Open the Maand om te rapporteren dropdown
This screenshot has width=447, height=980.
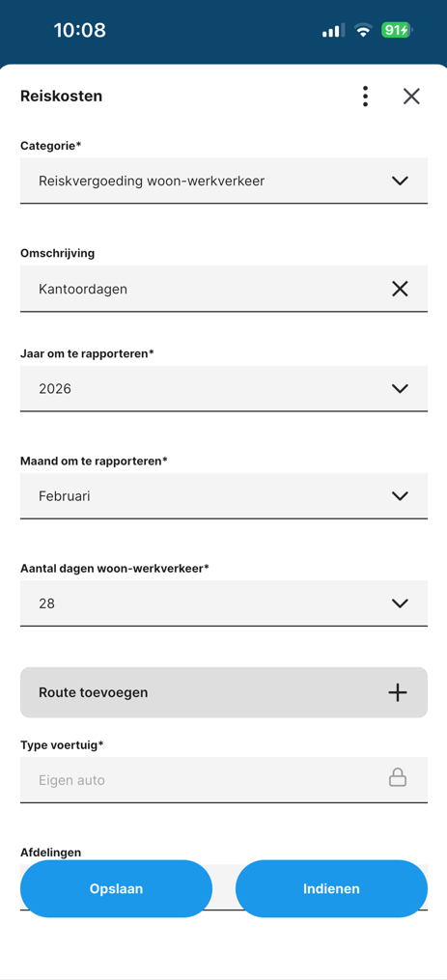coord(224,495)
